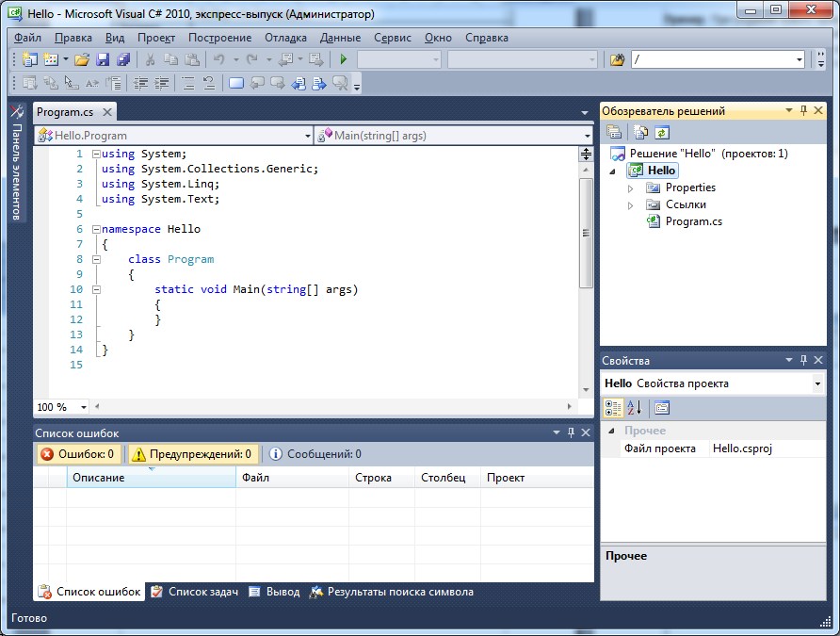Open the 100 % zoom dropdown
Viewport: 840px width, 636px height.
click(84, 407)
